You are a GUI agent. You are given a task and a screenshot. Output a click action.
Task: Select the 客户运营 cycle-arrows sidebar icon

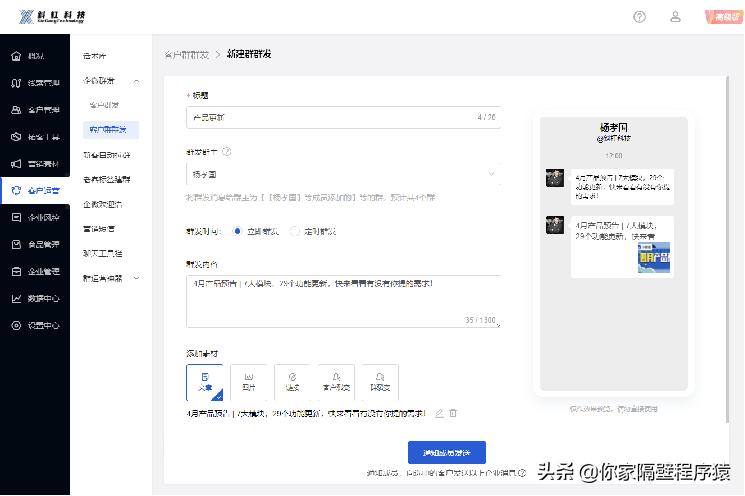[16, 191]
